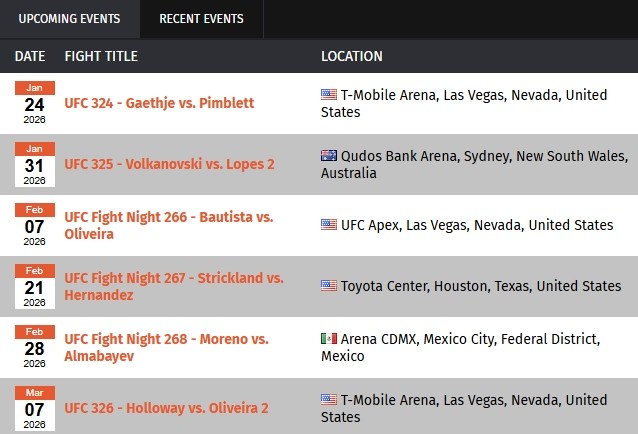Open UFC 325 Volkanovski vs. Lopes 2

169,164
